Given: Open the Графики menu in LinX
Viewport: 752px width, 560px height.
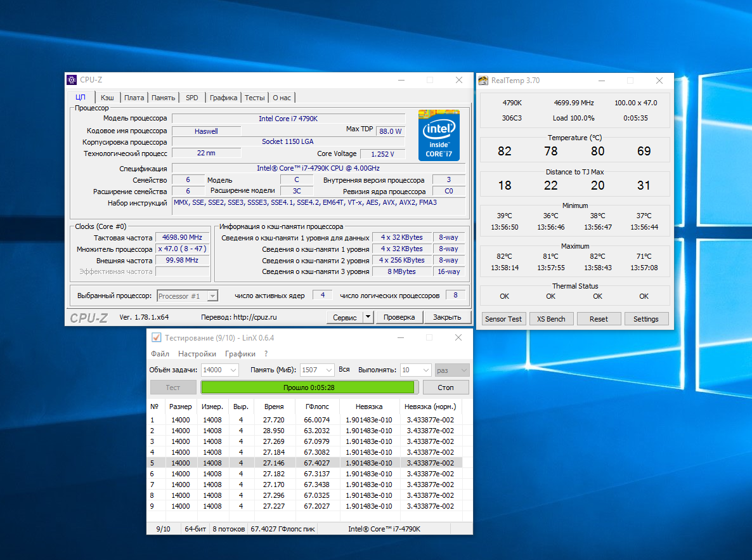Looking at the screenshot, I should click(x=240, y=354).
